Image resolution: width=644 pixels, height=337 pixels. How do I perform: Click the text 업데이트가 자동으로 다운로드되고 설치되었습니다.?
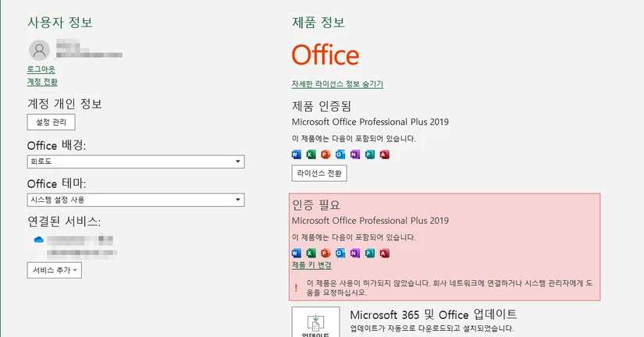pyautogui.click(x=432, y=328)
